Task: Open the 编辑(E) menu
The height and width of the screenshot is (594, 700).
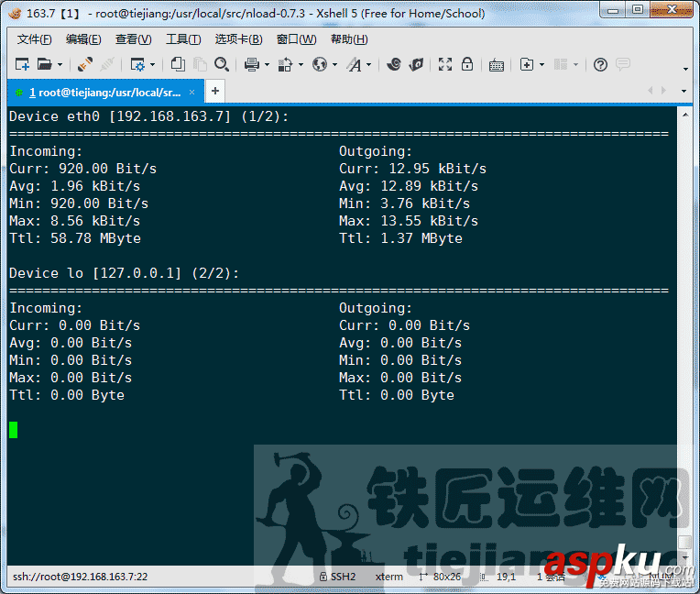Action: [x=83, y=39]
